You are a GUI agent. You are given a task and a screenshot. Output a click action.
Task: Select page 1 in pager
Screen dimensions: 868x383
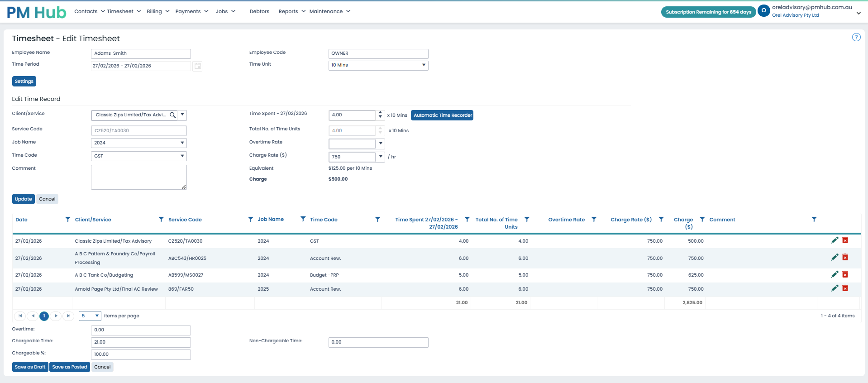click(44, 316)
